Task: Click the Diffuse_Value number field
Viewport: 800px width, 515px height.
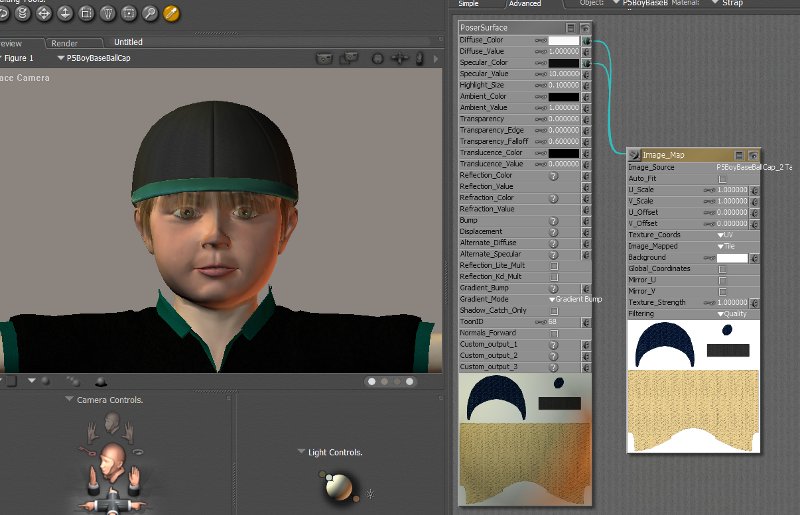Action: pyautogui.click(x=564, y=52)
